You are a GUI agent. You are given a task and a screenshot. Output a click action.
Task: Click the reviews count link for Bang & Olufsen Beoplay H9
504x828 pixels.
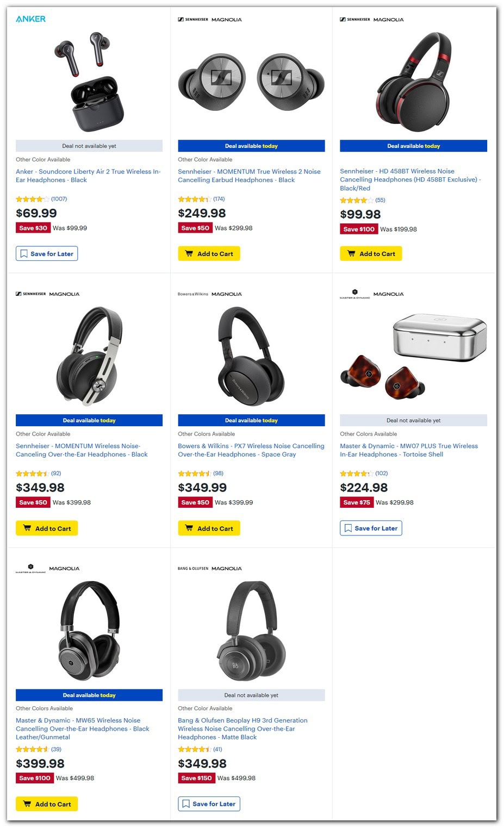tap(217, 749)
